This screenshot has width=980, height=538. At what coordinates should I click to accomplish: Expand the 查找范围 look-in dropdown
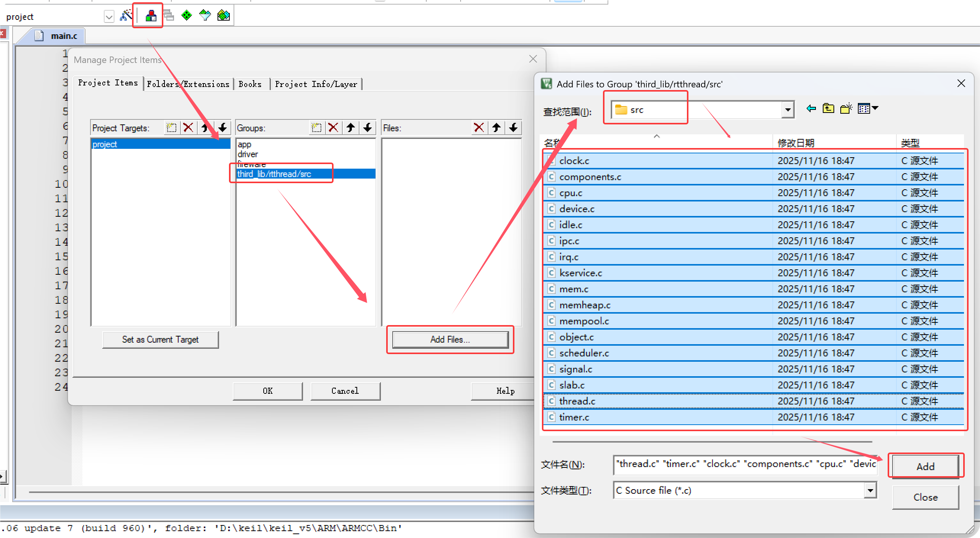click(787, 110)
